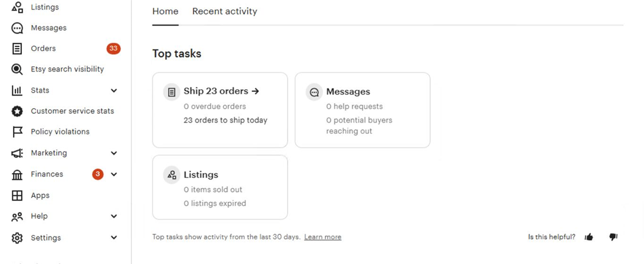
Task: Open Etsy search visibility magnifier icon
Action: pyautogui.click(x=17, y=69)
